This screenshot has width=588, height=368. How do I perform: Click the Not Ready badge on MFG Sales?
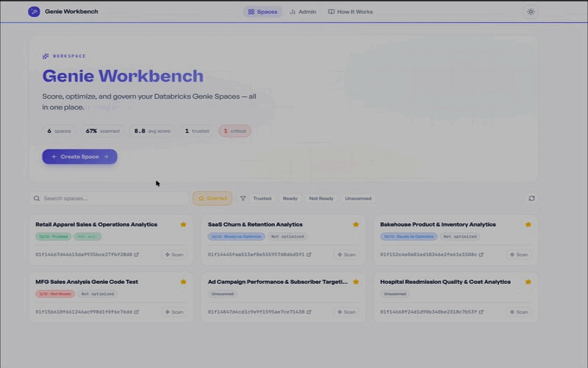pos(55,294)
